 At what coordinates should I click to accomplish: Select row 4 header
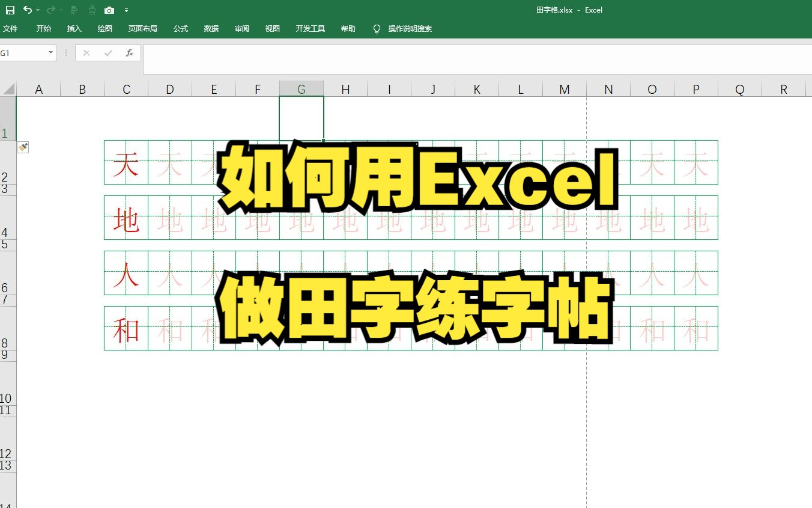[x=8, y=218]
